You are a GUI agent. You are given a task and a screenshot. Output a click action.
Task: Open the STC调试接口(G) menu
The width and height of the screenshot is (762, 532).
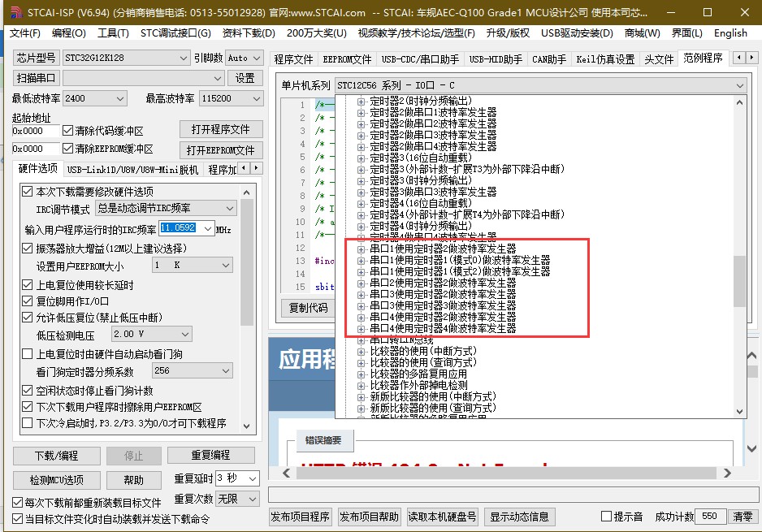[x=175, y=33]
